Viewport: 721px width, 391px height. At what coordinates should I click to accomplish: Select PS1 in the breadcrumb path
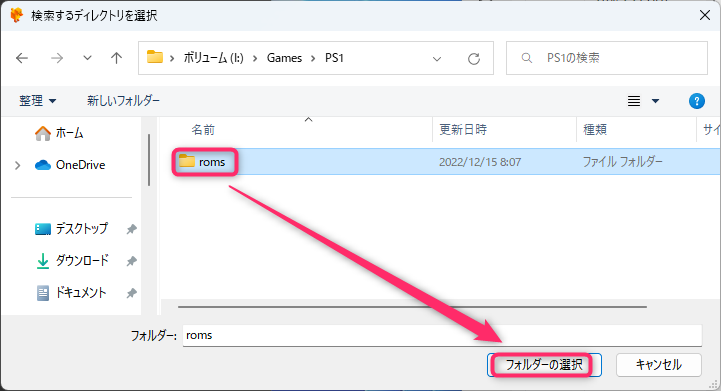coord(334,58)
